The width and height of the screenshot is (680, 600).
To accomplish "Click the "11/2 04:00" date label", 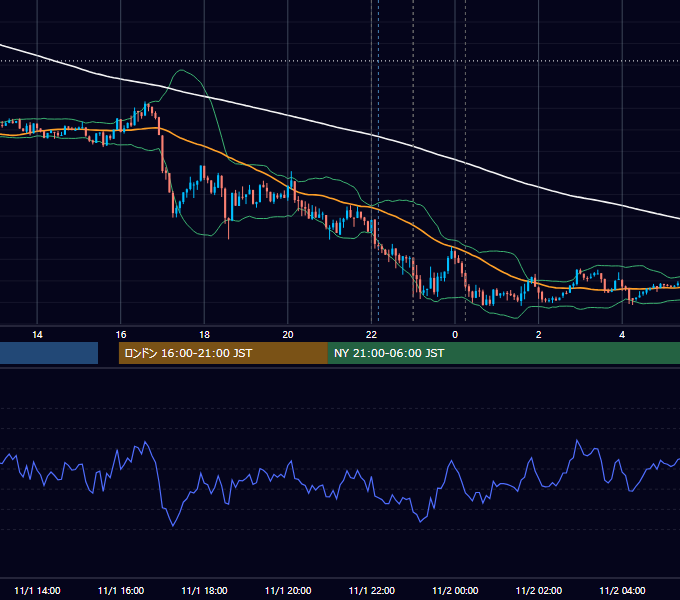I will coord(622,590).
